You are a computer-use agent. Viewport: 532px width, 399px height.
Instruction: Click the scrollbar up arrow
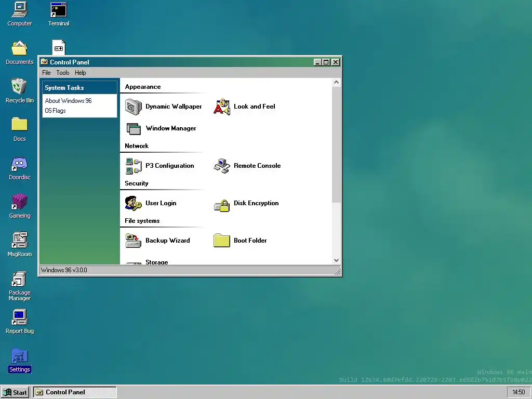tap(336, 82)
